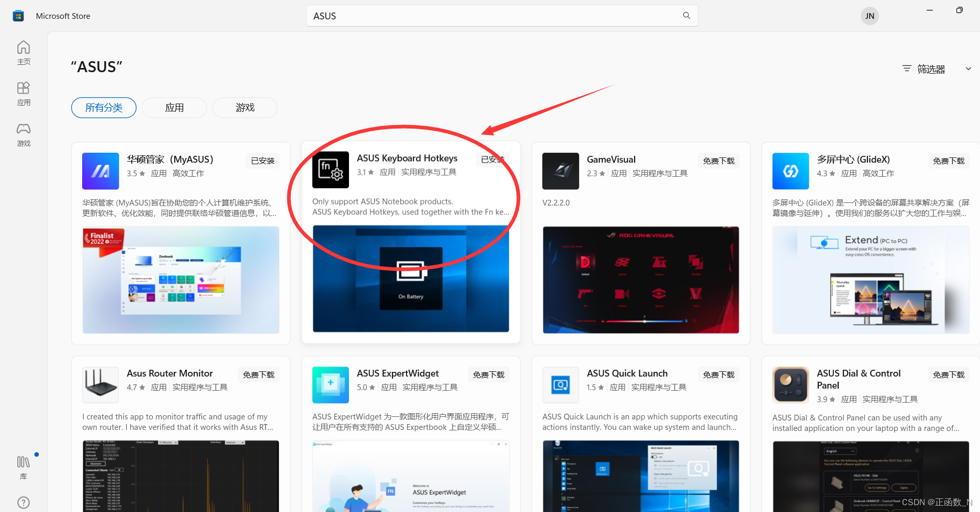Open the Library (库) sidebar icon
980x512 pixels.
[x=24, y=468]
